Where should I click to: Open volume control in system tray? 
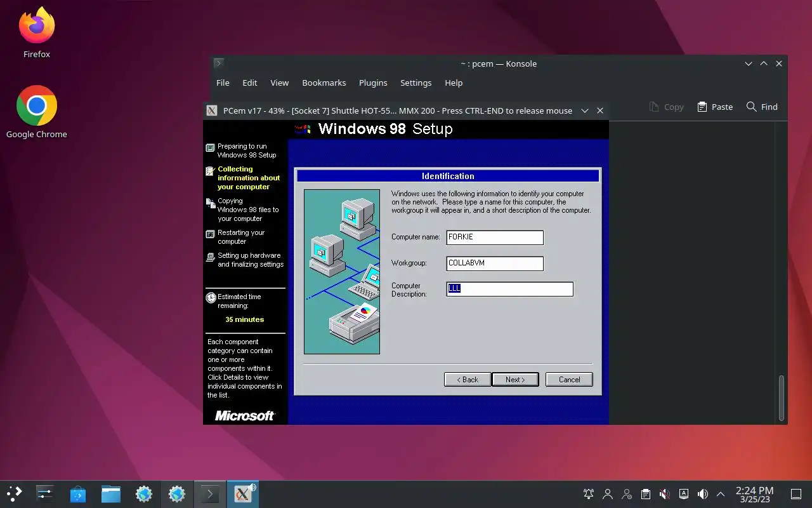coord(703,494)
